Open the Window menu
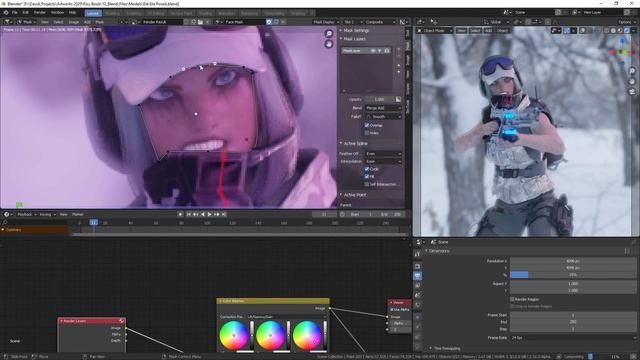This screenshot has width=640, height=360. click(x=57, y=13)
